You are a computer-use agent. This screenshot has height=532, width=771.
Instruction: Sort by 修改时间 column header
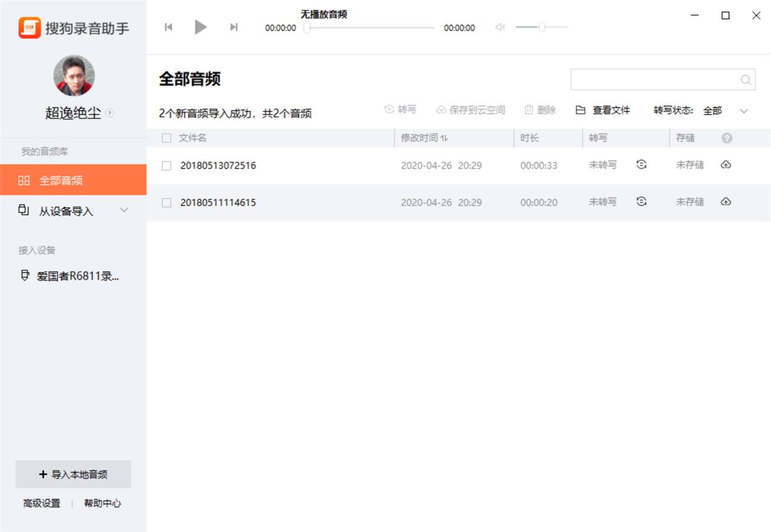coord(423,138)
